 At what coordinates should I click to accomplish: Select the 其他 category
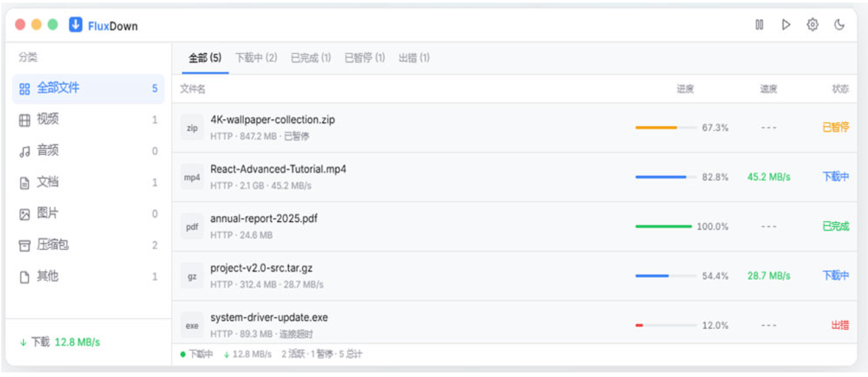click(x=88, y=276)
